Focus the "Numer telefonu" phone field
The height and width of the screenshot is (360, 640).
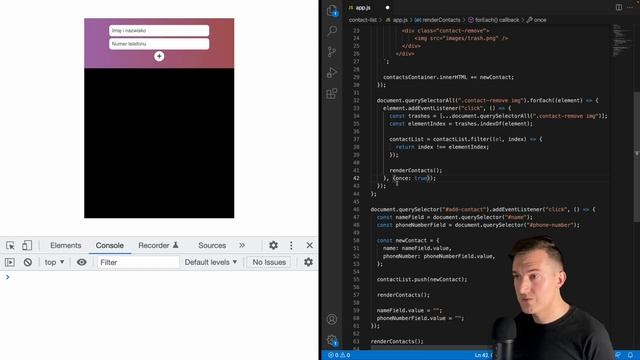159,44
